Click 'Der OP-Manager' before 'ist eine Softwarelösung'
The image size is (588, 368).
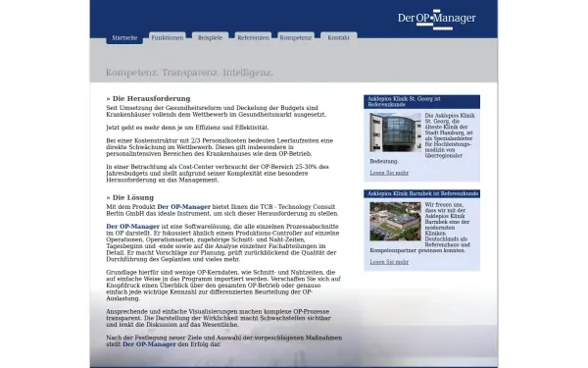tap(132, 227)
